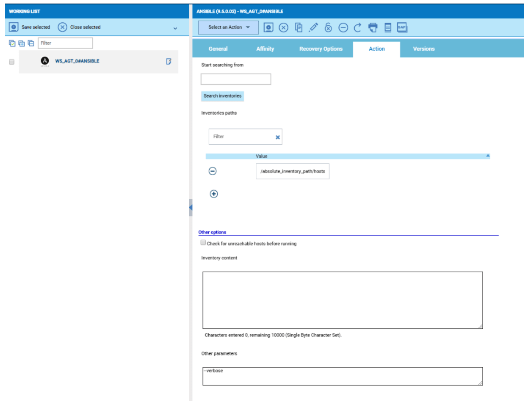Enable check for unreachable hosts
This screenshot has height=413, width=532.
point(203,243)
